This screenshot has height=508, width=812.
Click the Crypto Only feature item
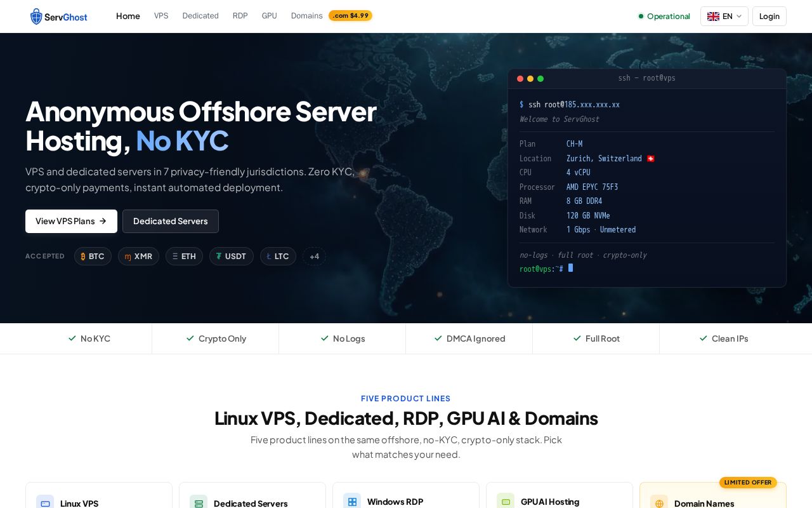tap(216, 338)
